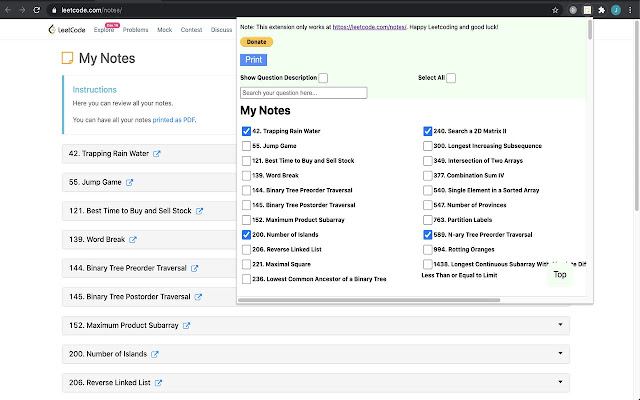The image size is (640, 400).
Task: Open external link icon for Maximum Product Subarray
Action: click(x=186, y=326)
